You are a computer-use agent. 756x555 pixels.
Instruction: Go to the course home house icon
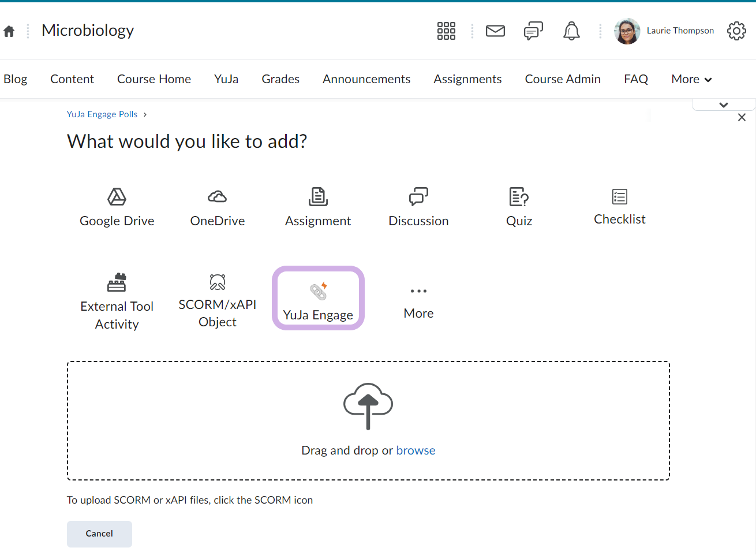tap(9, 31)
